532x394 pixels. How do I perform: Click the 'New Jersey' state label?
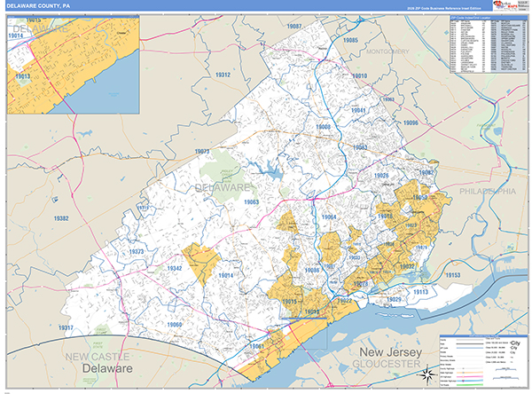[x=390, y=352]
